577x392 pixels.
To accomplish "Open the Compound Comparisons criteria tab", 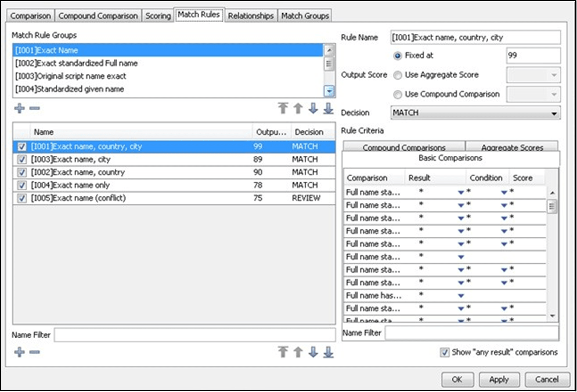I will (x=404, y=147).
